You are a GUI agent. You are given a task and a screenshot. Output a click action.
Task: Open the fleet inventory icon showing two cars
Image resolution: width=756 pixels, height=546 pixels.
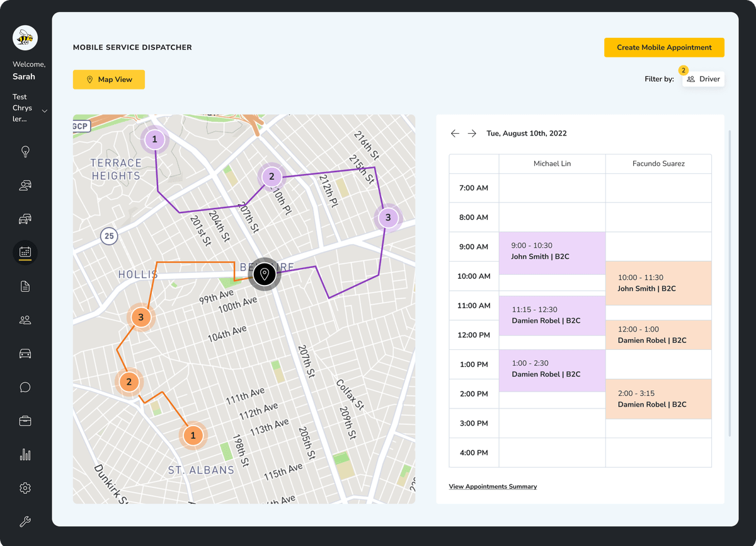tap(25, 219)
